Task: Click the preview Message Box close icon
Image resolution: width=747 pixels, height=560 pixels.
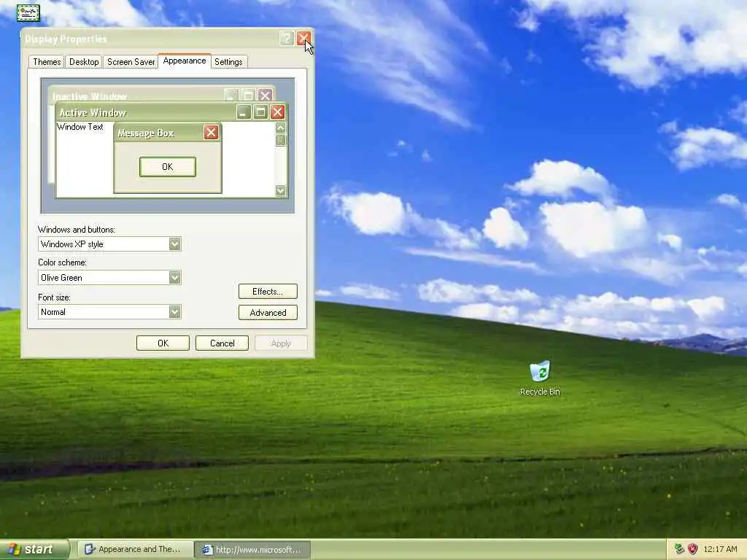Action: pos(211,133)
